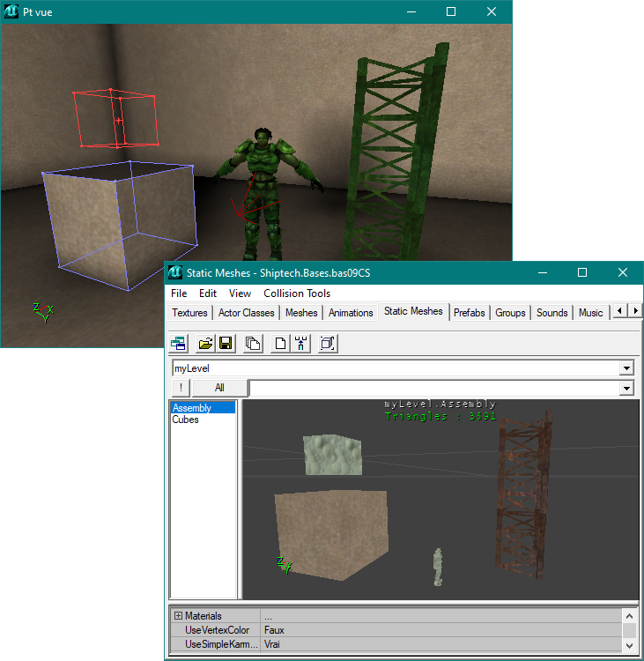Click the large brown cube in preview
The height and width of the screenshot is (661, 644).
click(x=332, y=535)
